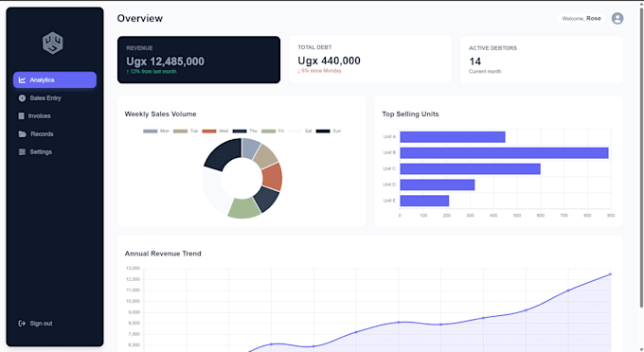Viewport: 644px width, 352px height.
Task: Toggle Fri legend swatch
Action: tap(269, 132)
